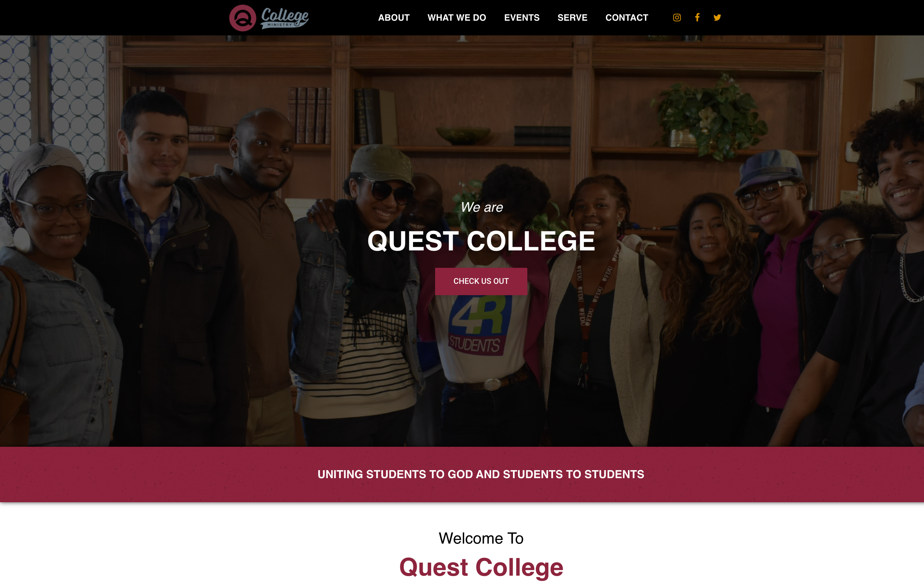The image size is (924, 586).
Task: Visit the Facebook page icon
Action: [697, 18]
